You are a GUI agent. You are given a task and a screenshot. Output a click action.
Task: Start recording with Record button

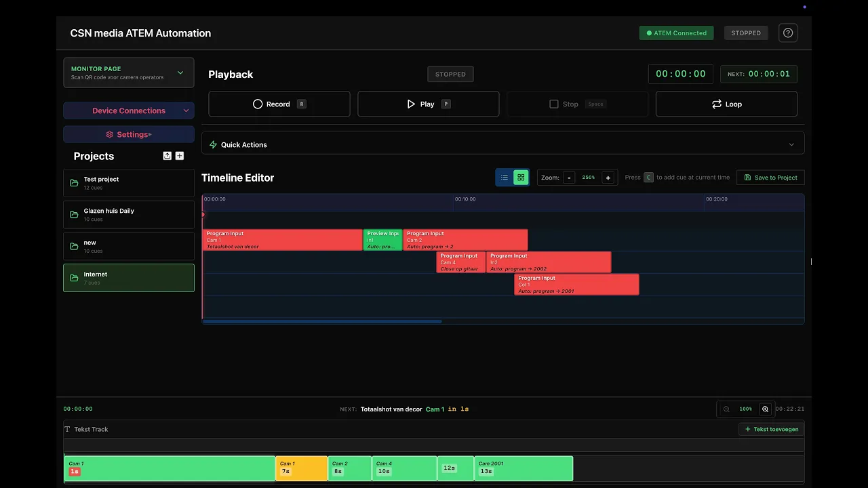[x=279, y=104]
